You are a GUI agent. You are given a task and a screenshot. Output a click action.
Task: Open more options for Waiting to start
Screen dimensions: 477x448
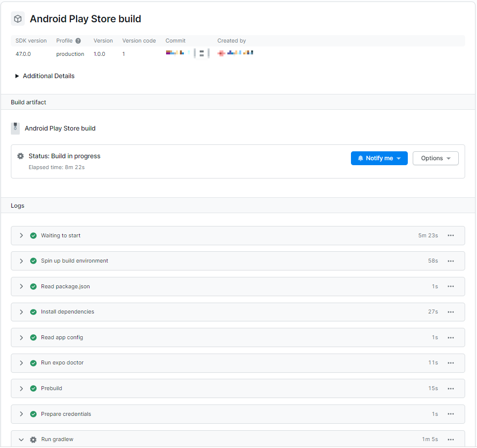pyautogui.click(x=451, y=235)
